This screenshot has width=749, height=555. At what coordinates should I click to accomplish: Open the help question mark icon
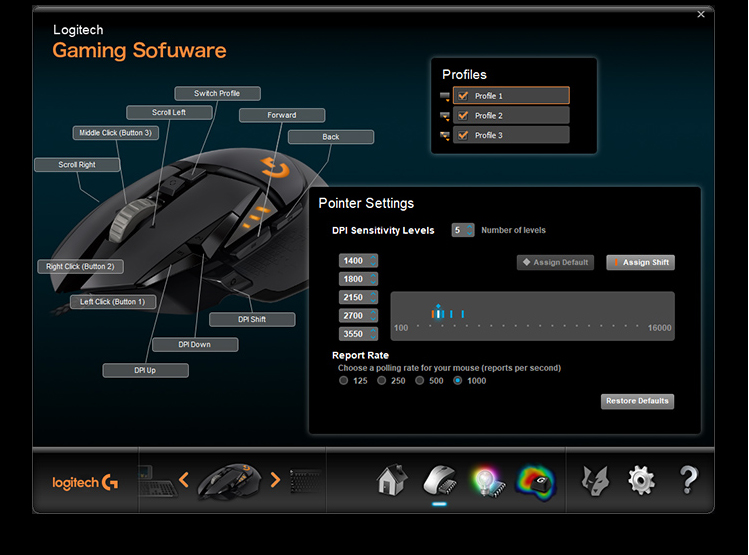[688, 480]
